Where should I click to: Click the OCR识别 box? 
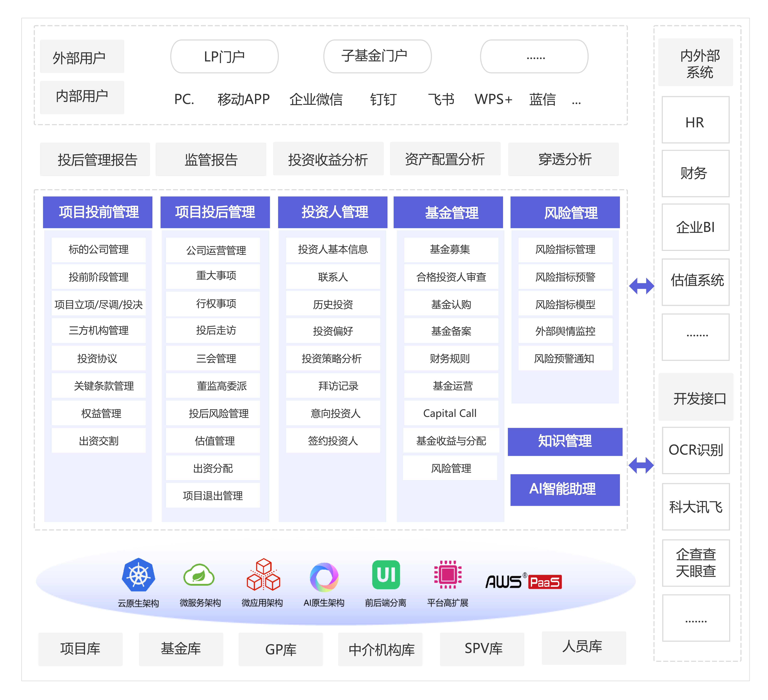[x=696, y=450]
